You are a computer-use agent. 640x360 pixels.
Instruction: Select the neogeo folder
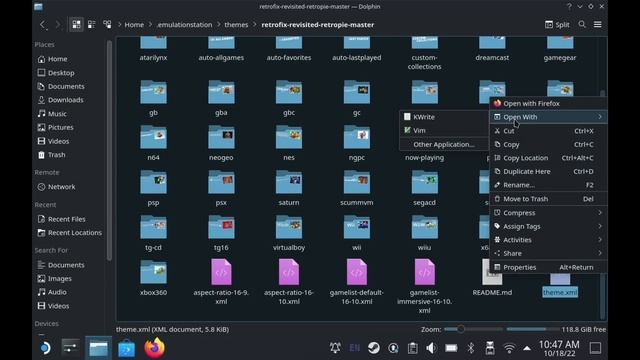(221, 143)
